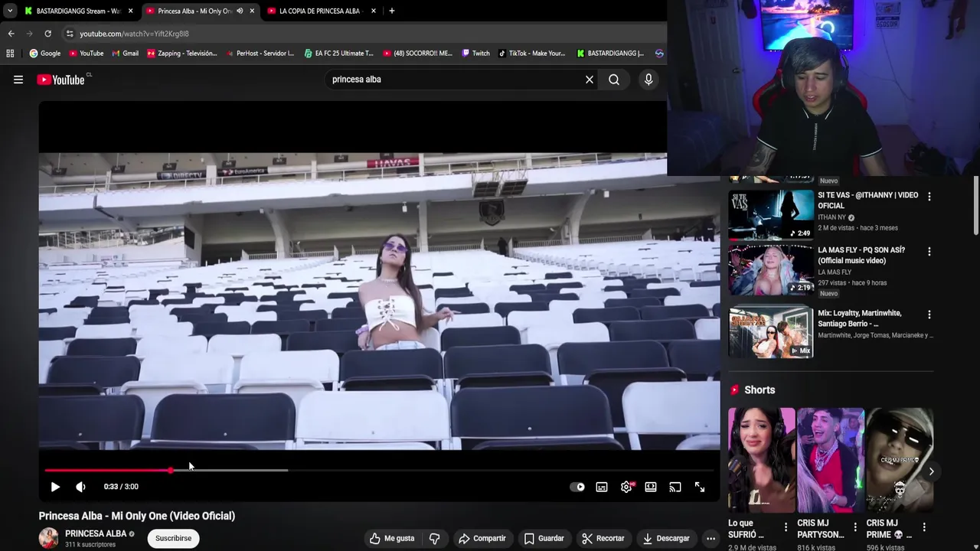This screenshot has width=980, height=551.
Task: Open options for 'Lo que SUFRIÓ' short
Action: point(786,527)
